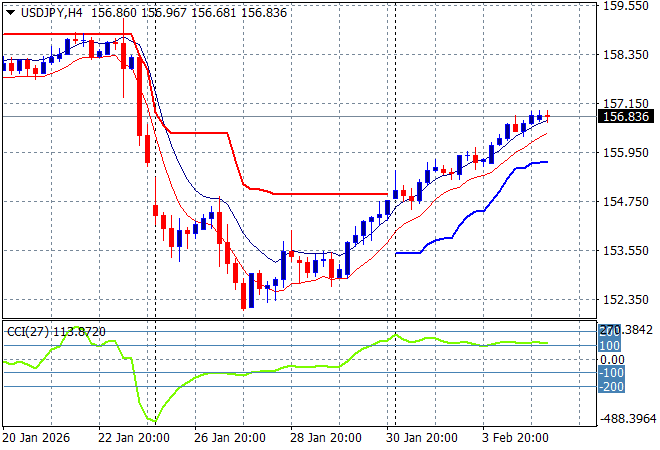Screen dimensions: 660x450
Task: Click the 155.950 price axis label
Action: pos(626,152)
